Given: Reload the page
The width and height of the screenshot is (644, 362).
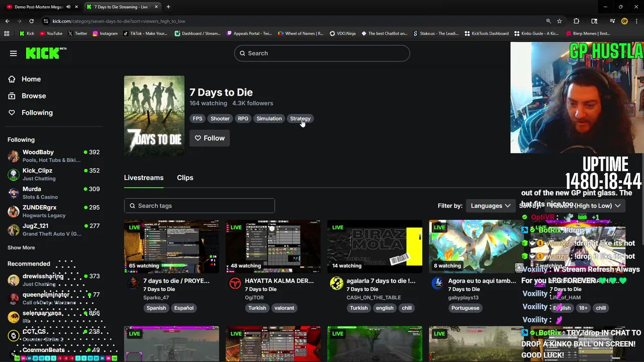Looking at the screenshot, I should pyautogui.click(x=31, y=21).
